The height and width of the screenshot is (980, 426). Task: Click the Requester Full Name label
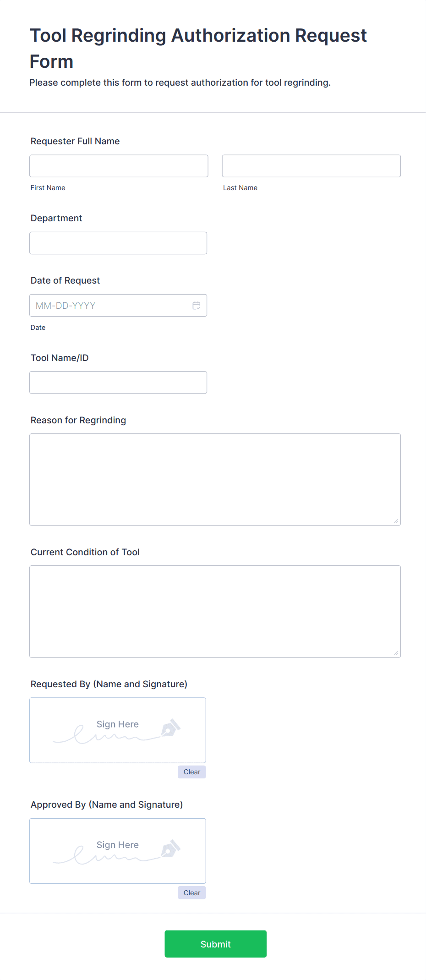click(x=75, y=141)
